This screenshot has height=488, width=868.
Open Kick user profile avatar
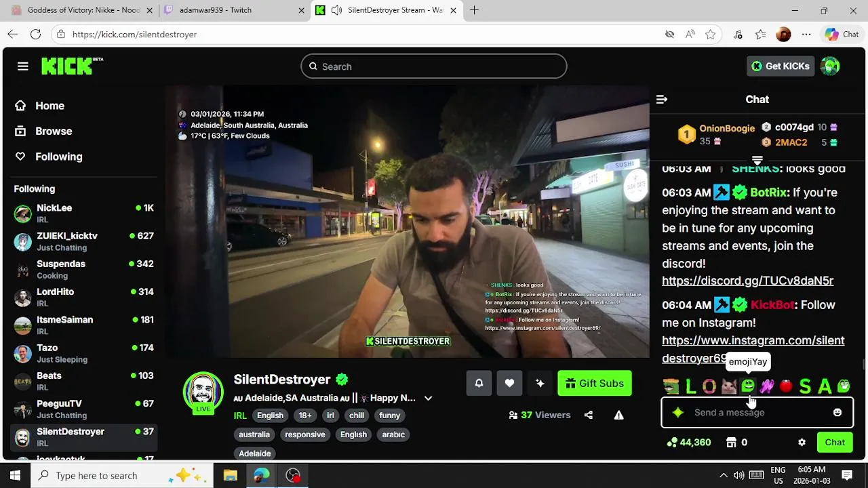click(x=830, y=66)
